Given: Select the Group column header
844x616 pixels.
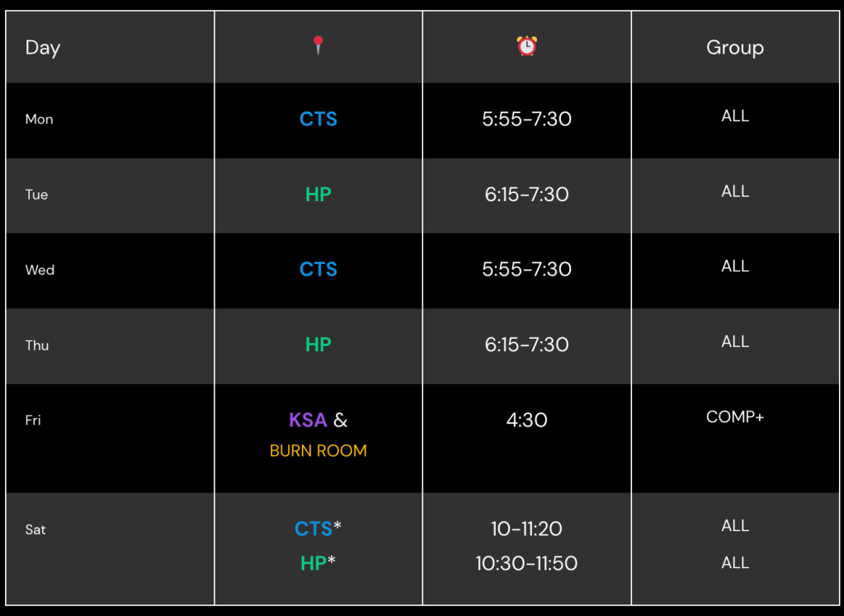Looking at the screenshot, I should point(734,48).
